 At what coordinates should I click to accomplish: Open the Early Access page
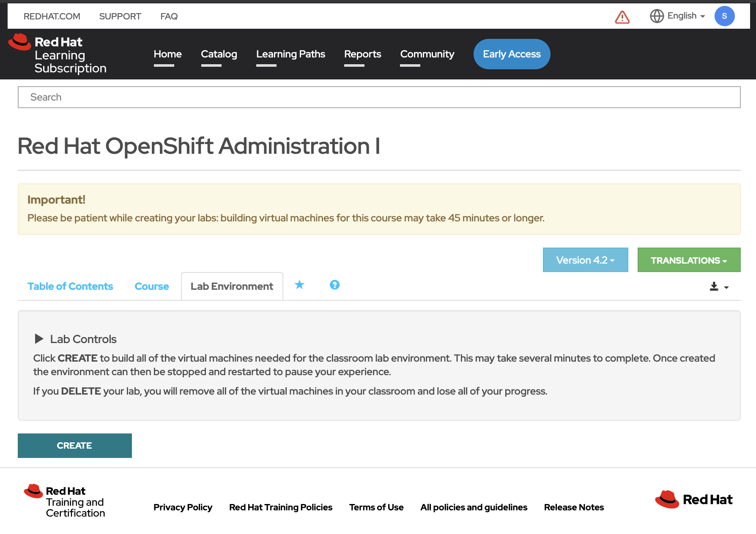[x=512, y=54]
